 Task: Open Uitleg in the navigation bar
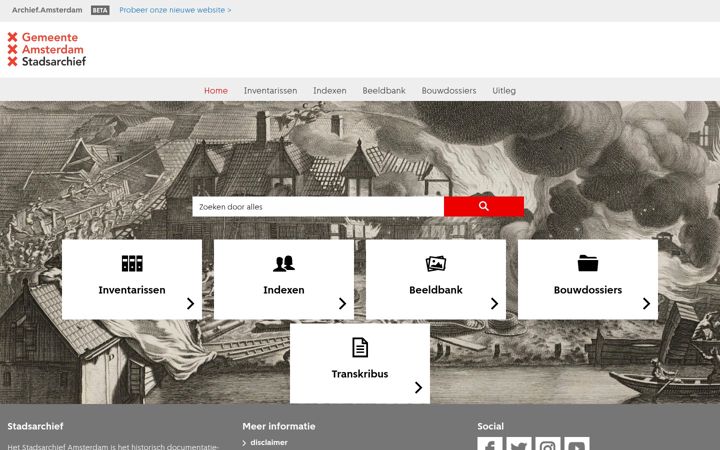[504, 90]
